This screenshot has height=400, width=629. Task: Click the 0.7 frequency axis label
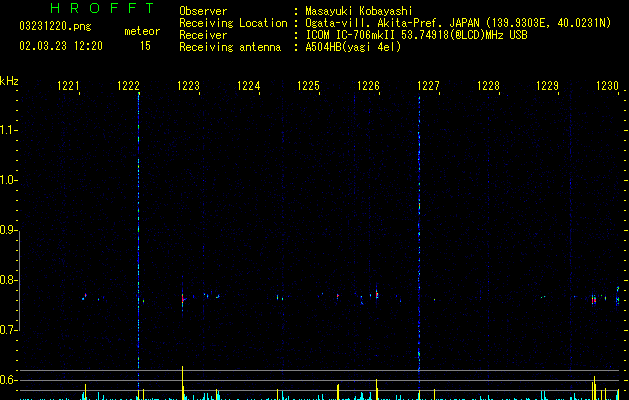8,330
